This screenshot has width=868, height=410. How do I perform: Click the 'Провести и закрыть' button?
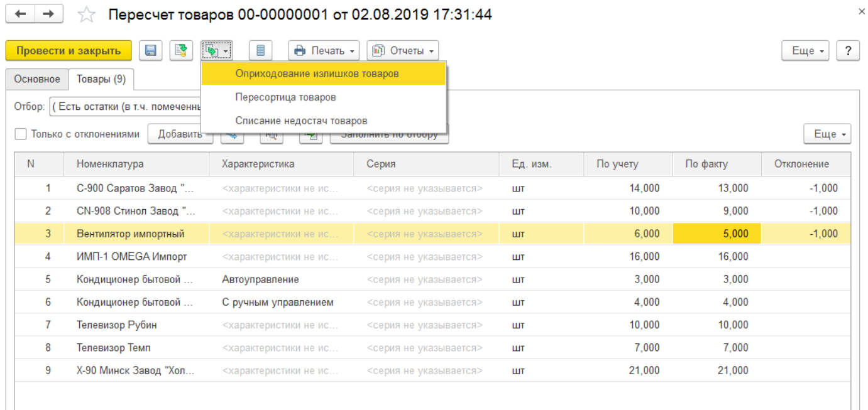(x=69, y=51)
